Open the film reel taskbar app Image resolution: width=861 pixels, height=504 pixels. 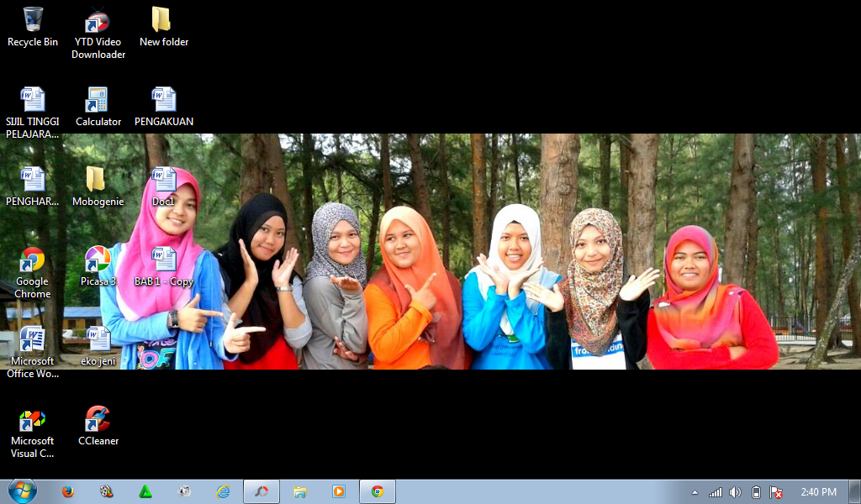(107, 491)
